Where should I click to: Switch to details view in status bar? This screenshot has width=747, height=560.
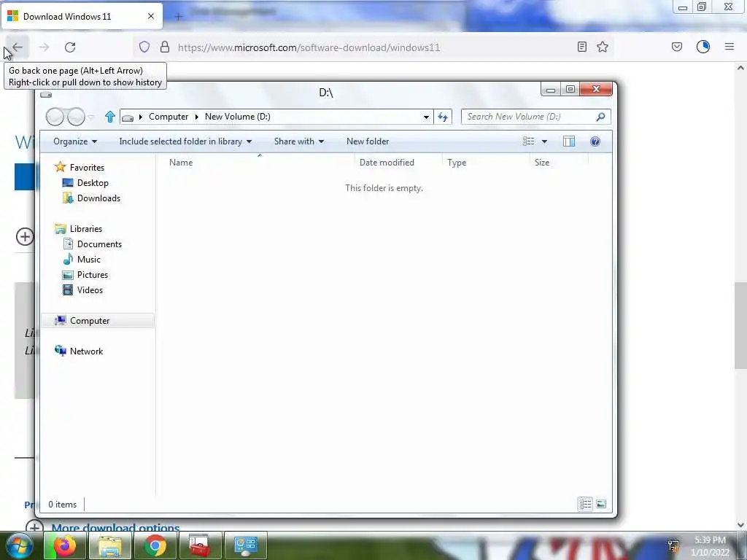click(x=585, y=504)
